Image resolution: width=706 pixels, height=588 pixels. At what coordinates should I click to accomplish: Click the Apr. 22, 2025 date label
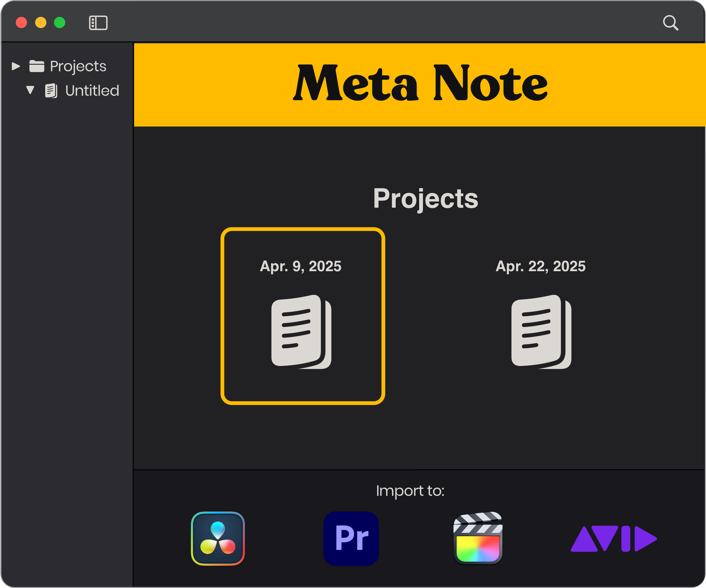[541, 266]
